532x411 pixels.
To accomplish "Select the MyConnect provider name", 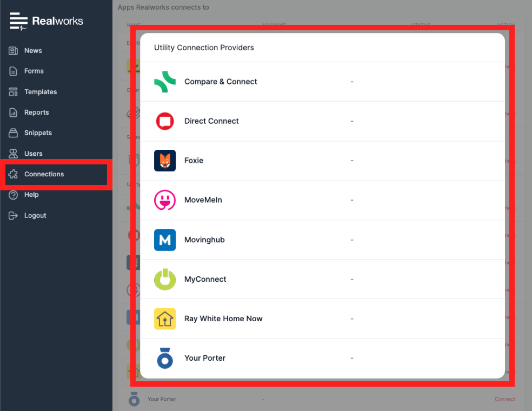I will click(x=205, y=279).
